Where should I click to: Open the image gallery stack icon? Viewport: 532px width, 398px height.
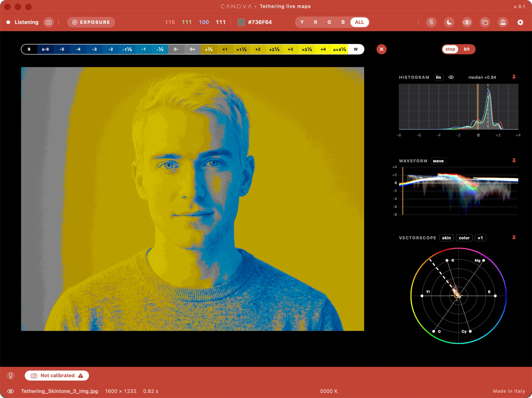click(503, 22)
